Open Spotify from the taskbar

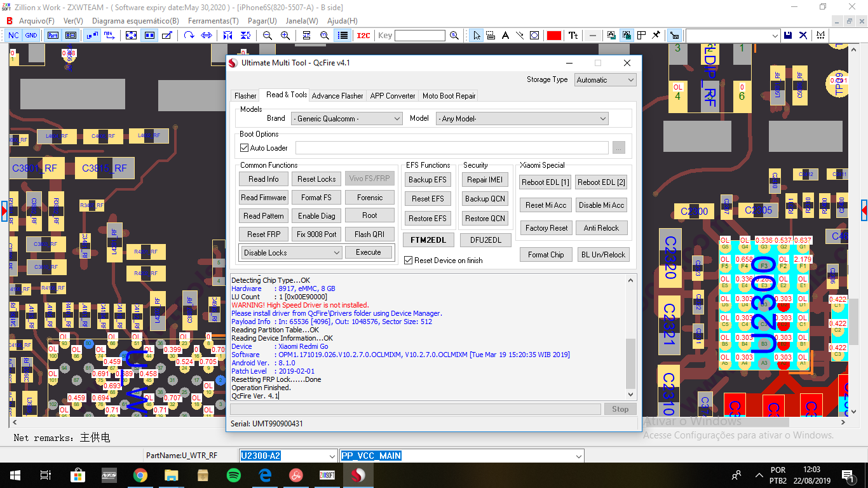pyautogui.click(x=234, y=475)
